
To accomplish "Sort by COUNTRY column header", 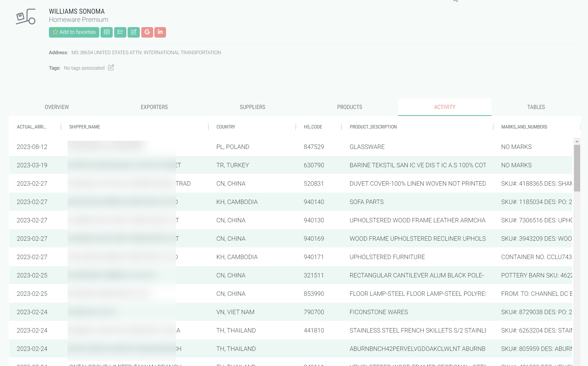I will [x=226, y=127].
